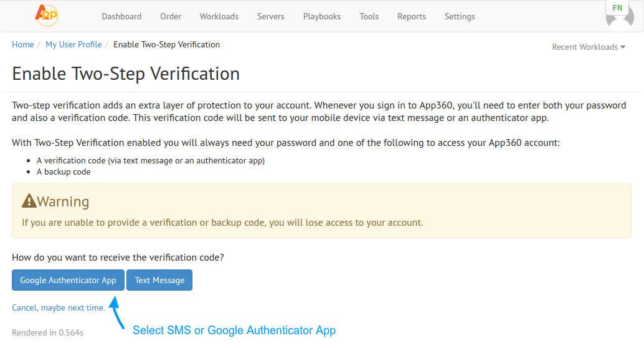Open the Playbooks menu
644x348 pixels.
pos(321,16)
